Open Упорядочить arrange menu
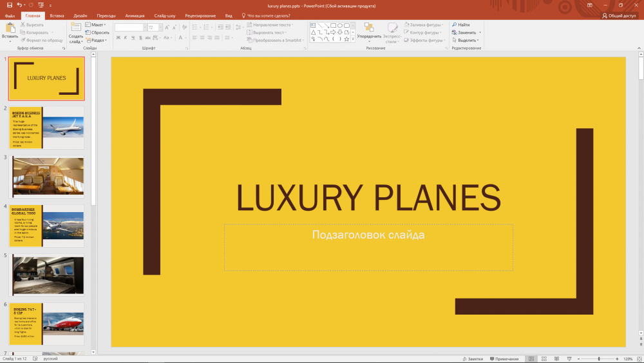The width and height of the screenshot is (644, 363). pyautogui.click(x=369, y=32)
